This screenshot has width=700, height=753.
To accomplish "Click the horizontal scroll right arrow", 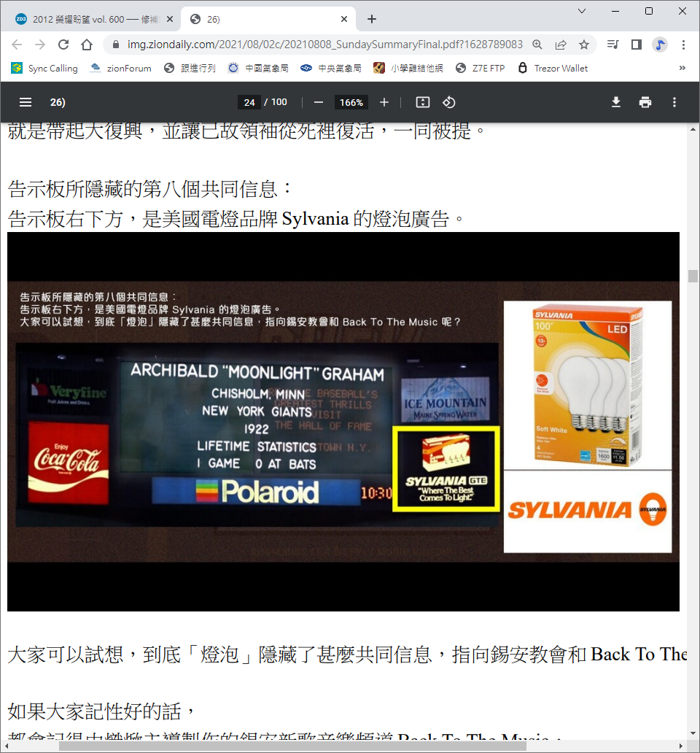I will [x=681, y=746].
